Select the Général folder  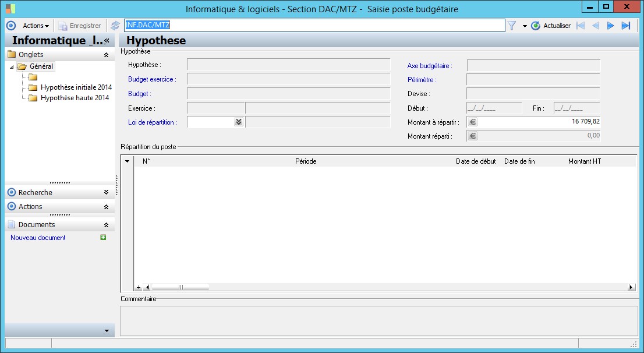click(36, 66)
